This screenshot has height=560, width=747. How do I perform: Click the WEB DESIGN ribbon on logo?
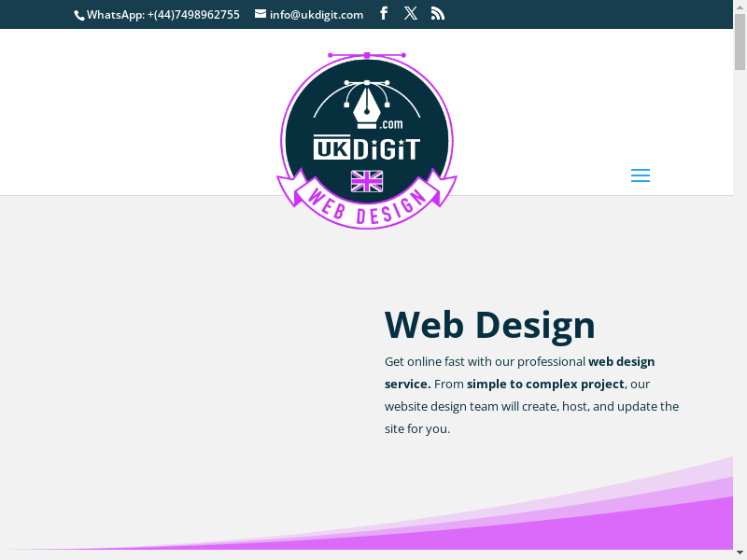tap(367, 206)
